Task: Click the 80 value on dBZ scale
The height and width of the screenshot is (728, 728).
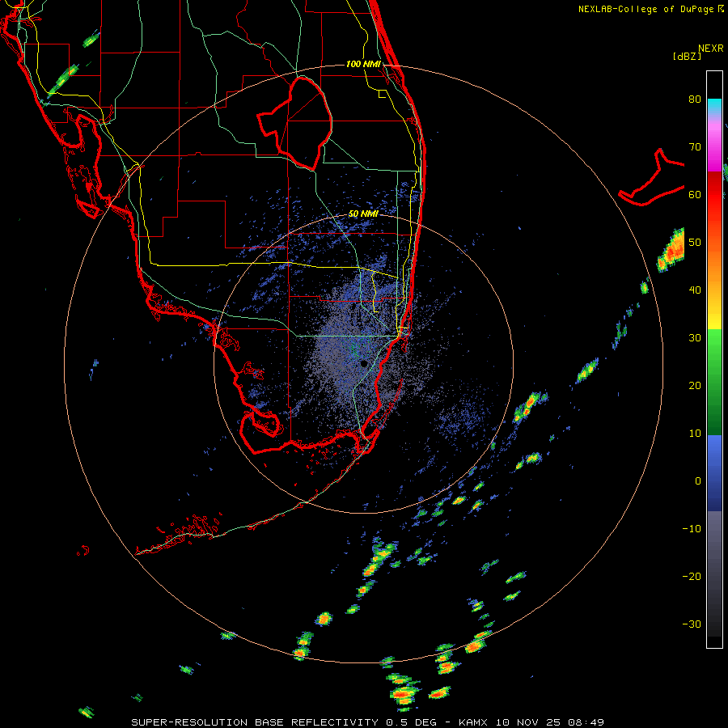Action: [695, 99]
